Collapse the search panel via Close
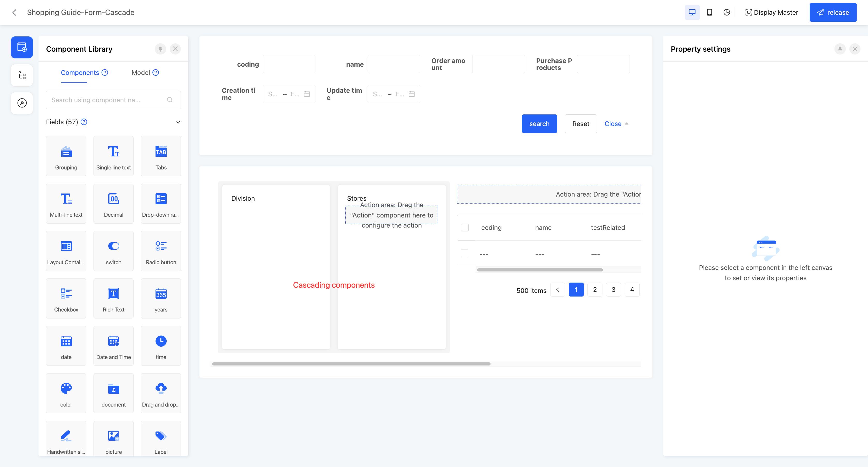 pos(613,124)
